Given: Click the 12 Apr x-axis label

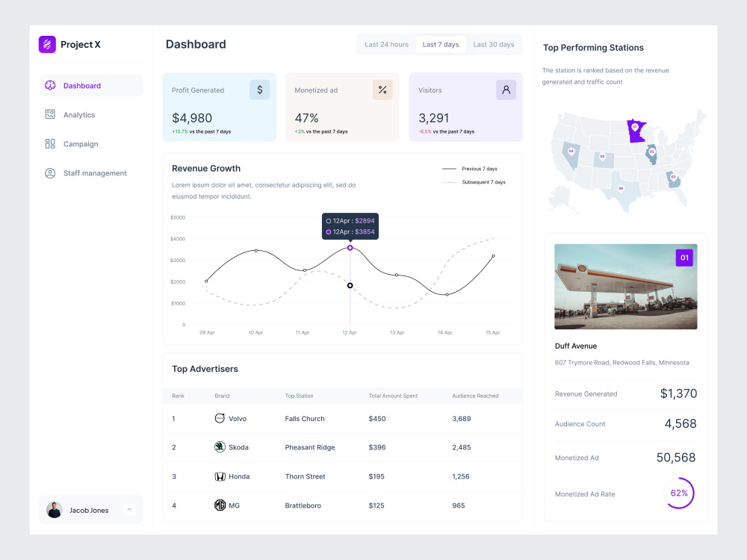Looking at the screenshot, I should [350, 332].
